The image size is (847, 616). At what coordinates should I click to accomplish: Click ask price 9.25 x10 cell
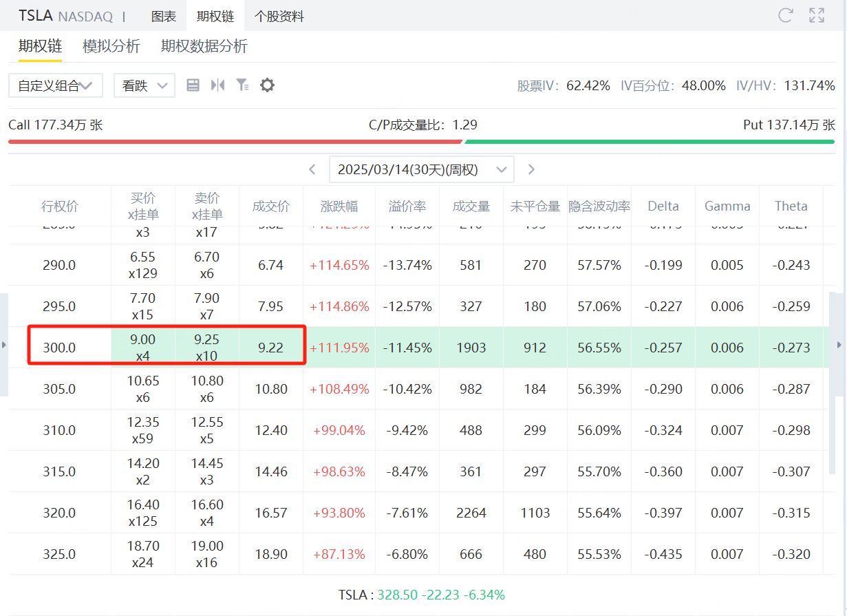click(x=207, y=348)
